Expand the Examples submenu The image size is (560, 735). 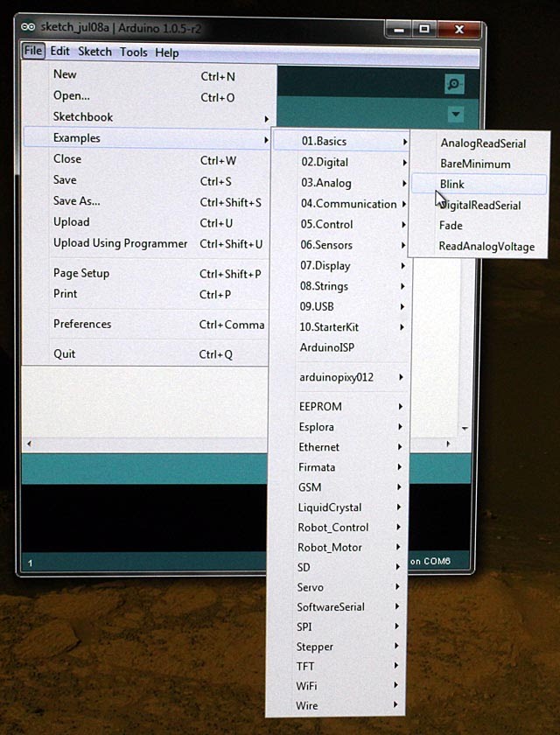coord(148,138)
